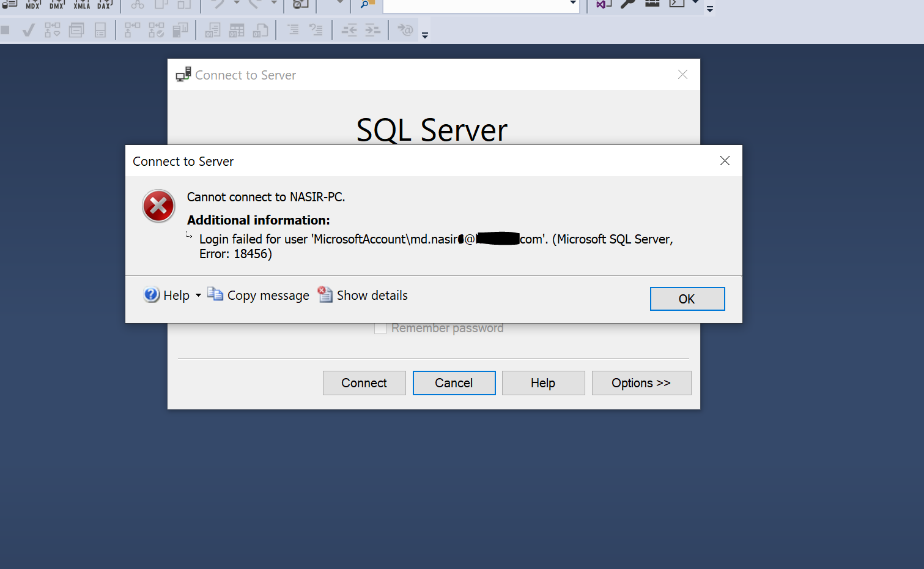Click the find magnifier icon in top toolbar
Screen dimensions: 924x569
coord(367,4)
